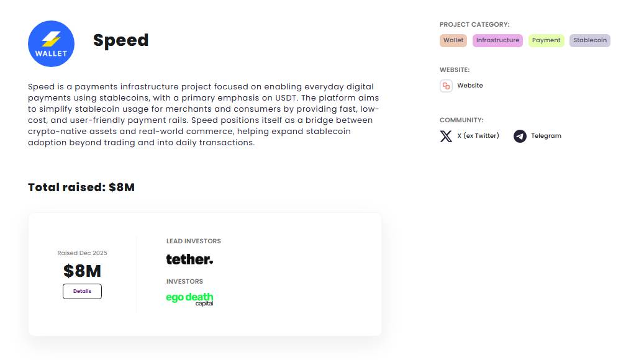
Task: Choose the Stablecoin category tag
Action: [x=589, y=40]
